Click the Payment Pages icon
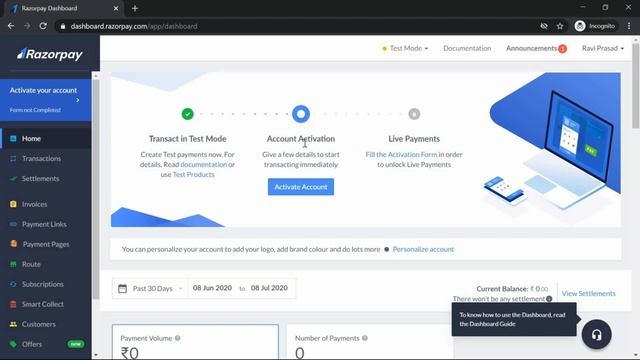 (x=13, y=244)
